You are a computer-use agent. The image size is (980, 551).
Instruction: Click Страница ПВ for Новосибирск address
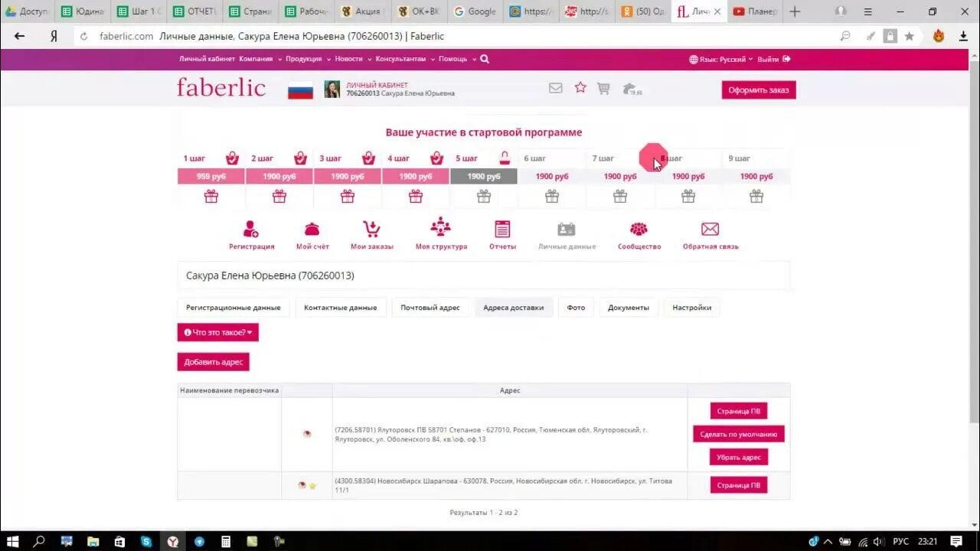pyautogui.click(x=739, y=485)
